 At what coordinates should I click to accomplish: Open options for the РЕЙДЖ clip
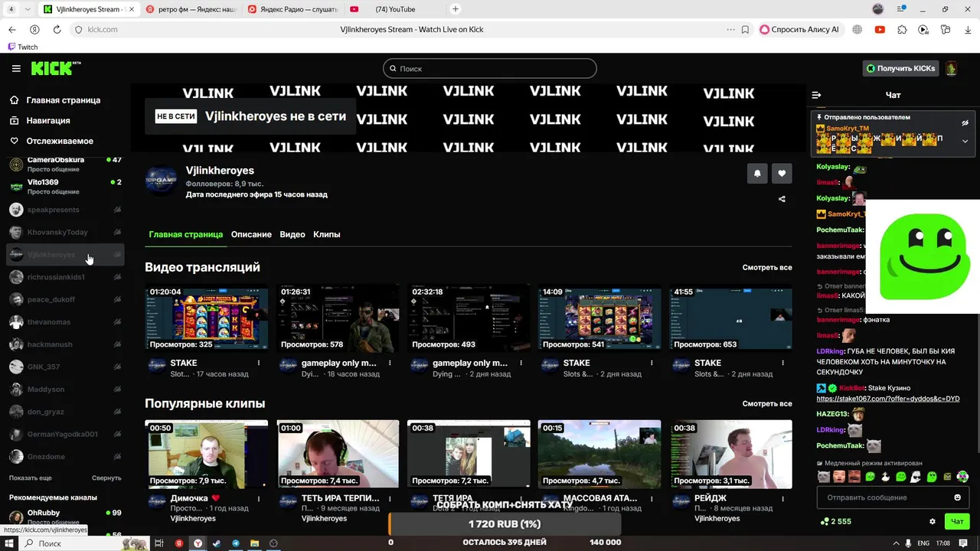click(783, 499)
